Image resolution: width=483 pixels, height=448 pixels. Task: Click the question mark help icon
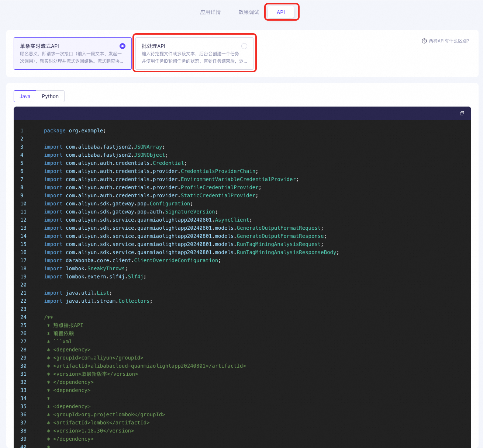[x=424, y=41]
